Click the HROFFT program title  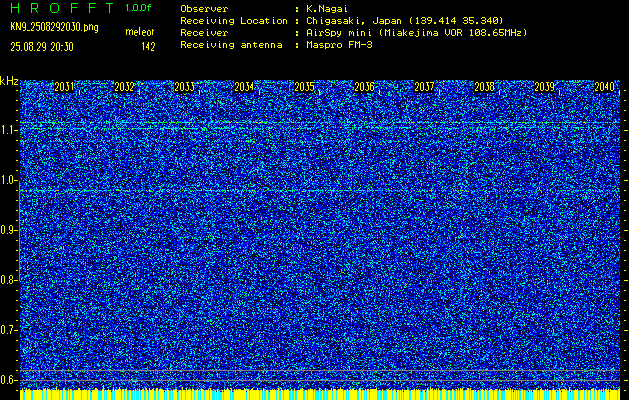click(x=62, y=8)
